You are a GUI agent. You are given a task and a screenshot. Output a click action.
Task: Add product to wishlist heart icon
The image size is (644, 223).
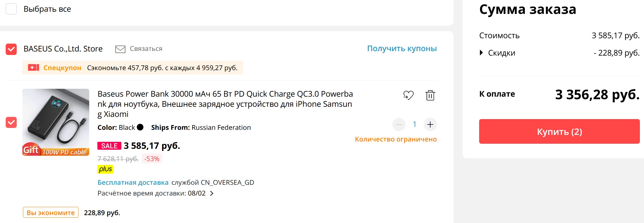click(408, 95)
